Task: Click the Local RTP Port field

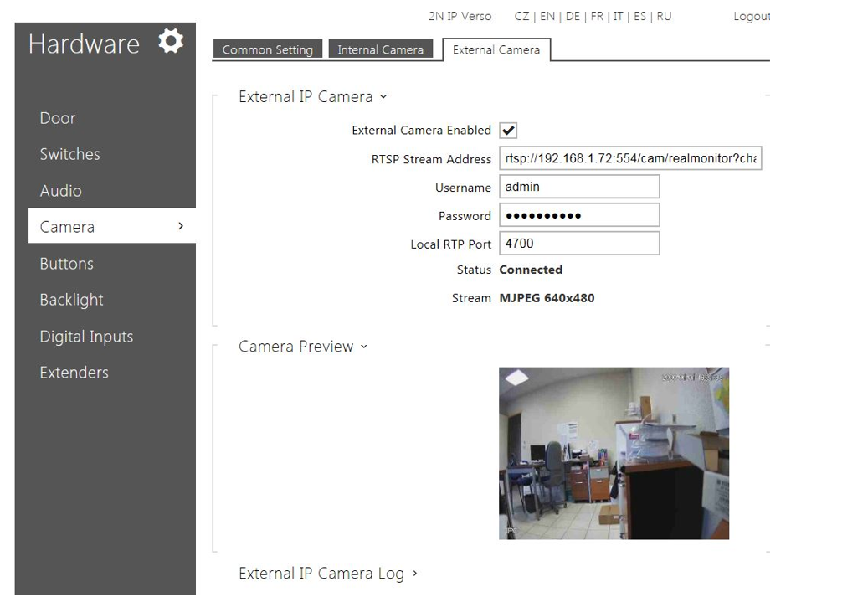Action: (579, 244)
